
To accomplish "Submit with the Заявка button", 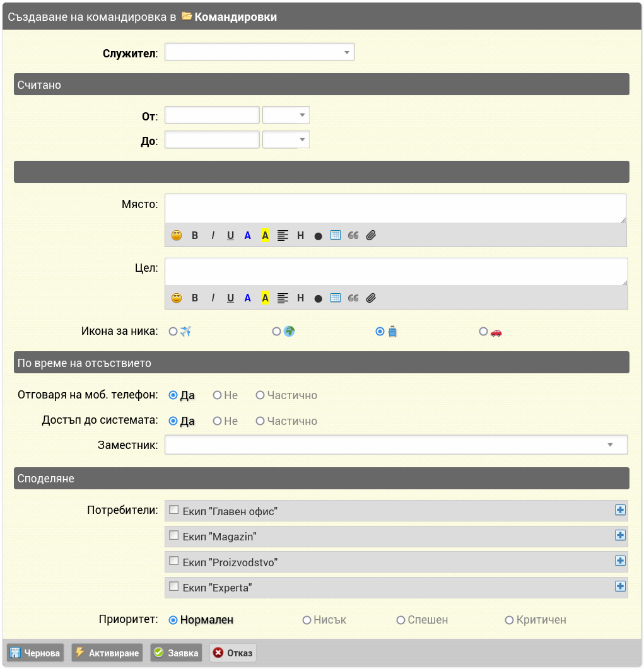I will [x=176, y=653].
